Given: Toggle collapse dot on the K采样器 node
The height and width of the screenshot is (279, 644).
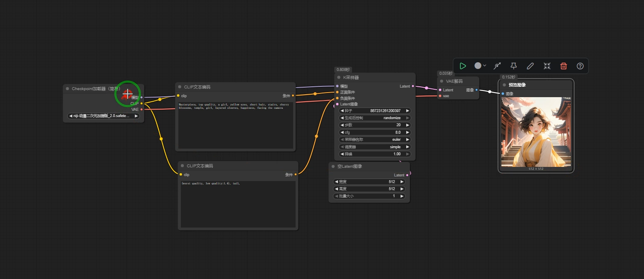Looking at the screenshot, I should (x=339, y=78).
